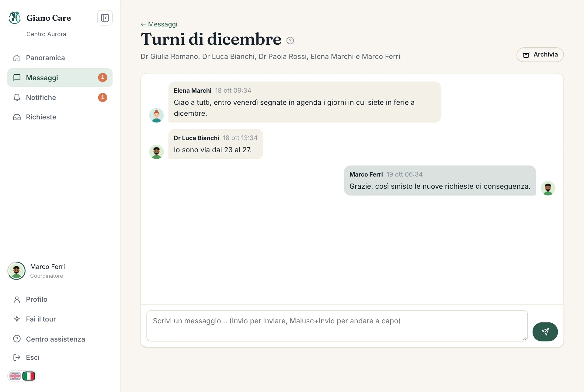This screenshot has height=392, width=584.
Task: Click the Messaggi unread badge
Action: (x=103, y=77)
